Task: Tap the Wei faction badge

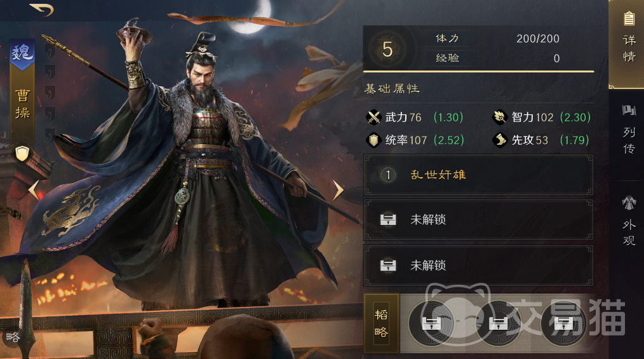Action: click(x=22, y=54)
